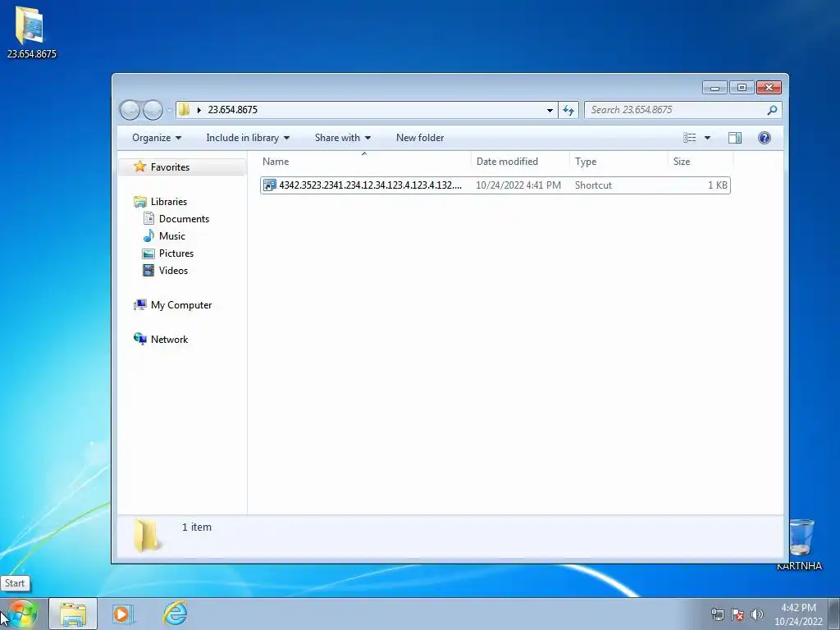Viewport: 840px width, 630px height.
Task: Click the Show desktop button
Action: coord(834,614)
